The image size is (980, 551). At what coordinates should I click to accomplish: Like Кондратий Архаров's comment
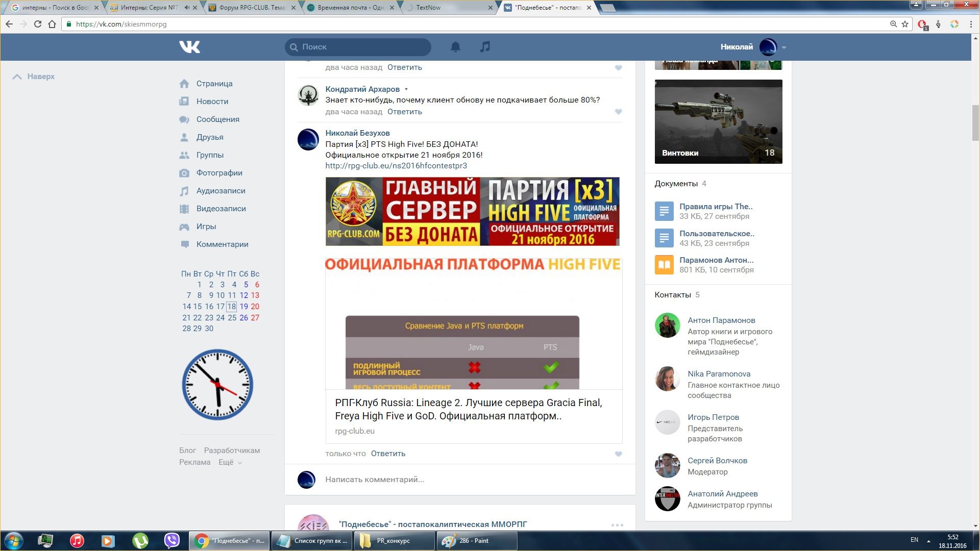[x=618, y=112]
